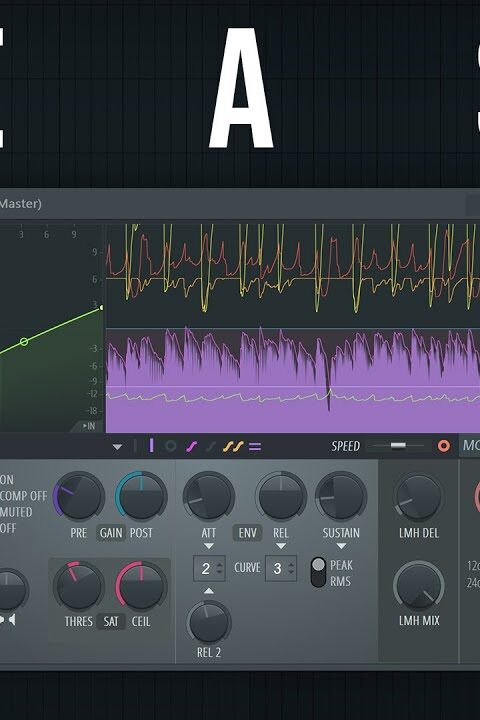This screenshot has width=480, height=720.
Task: Toggle the purple single-curve display icon
Action: 192,446
